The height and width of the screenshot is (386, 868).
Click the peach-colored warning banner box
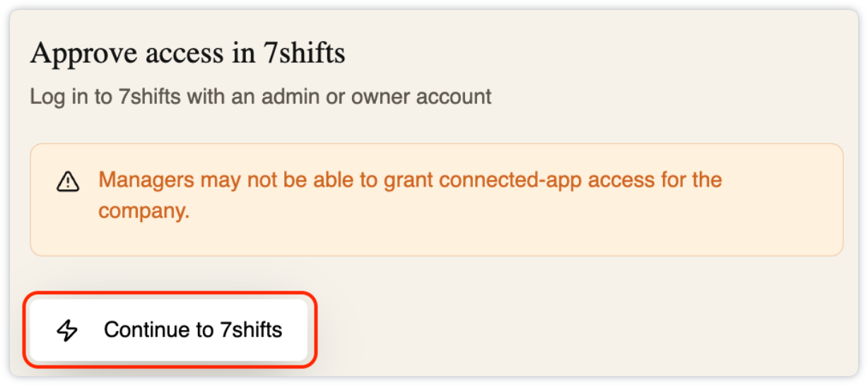pos(436,199)
